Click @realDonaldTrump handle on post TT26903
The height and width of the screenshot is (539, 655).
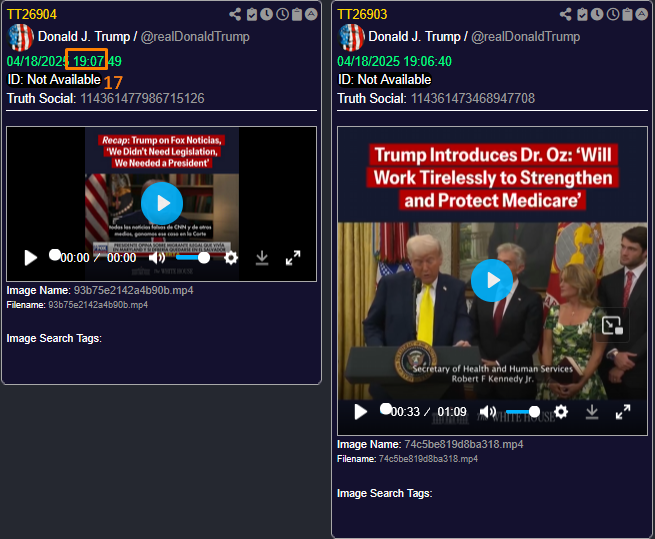pos(526,37)
